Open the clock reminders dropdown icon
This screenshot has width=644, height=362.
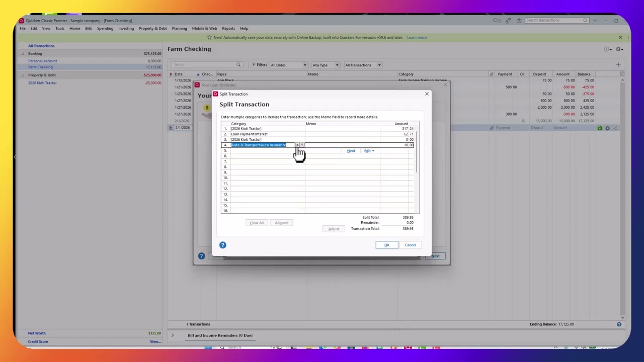[608, 49]
